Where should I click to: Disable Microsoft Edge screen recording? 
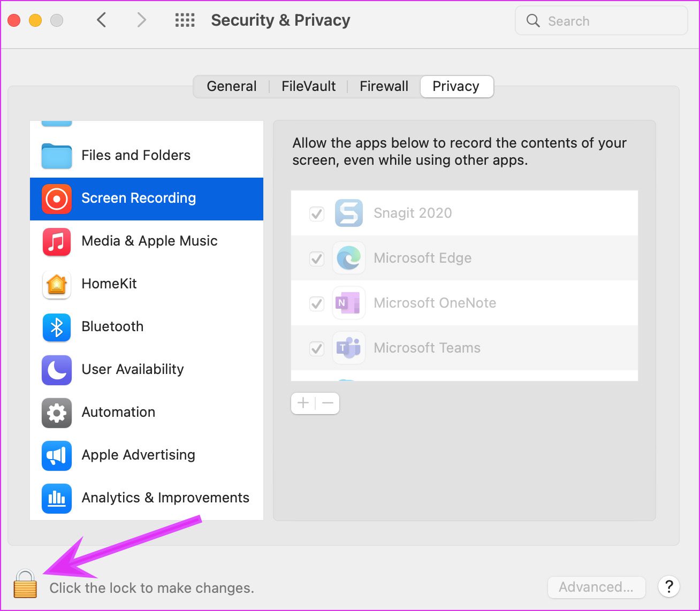(316, 258)
